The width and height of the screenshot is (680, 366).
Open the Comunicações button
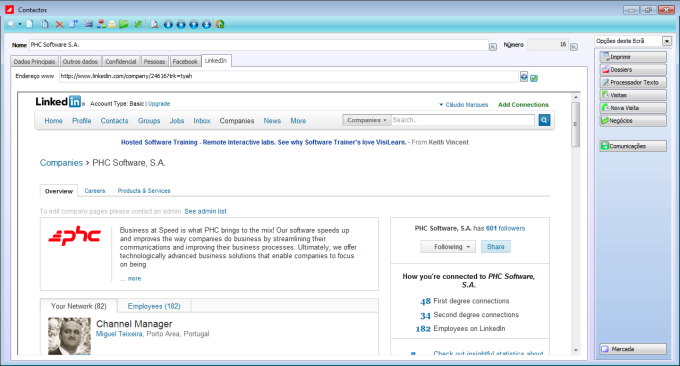pyautogui.click(x=633, y=146)
